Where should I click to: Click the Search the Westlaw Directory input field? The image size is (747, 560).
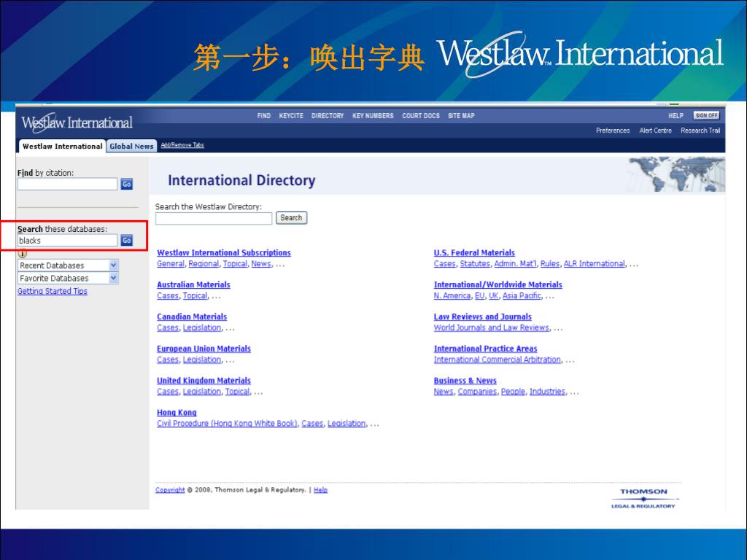click(214, 219)
